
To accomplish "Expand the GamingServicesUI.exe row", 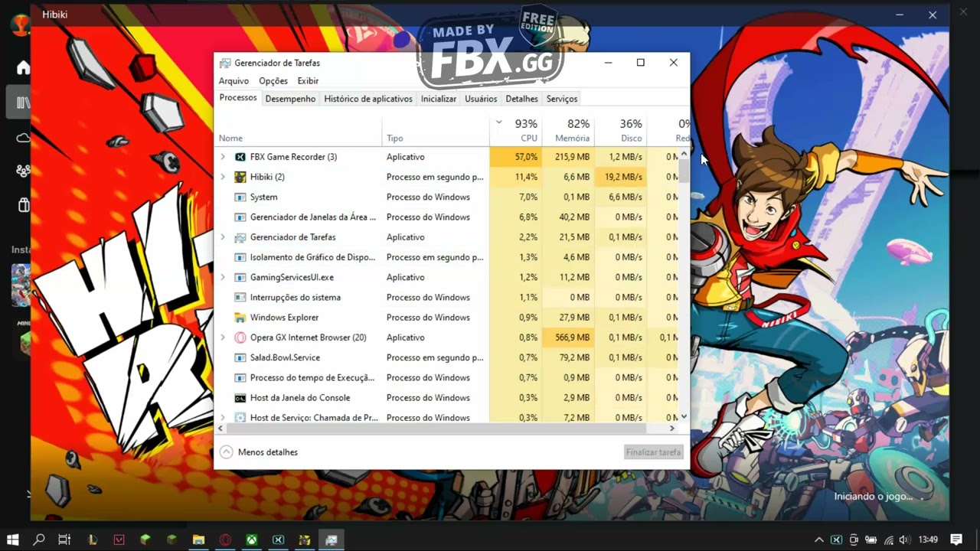I will (223, 277).
